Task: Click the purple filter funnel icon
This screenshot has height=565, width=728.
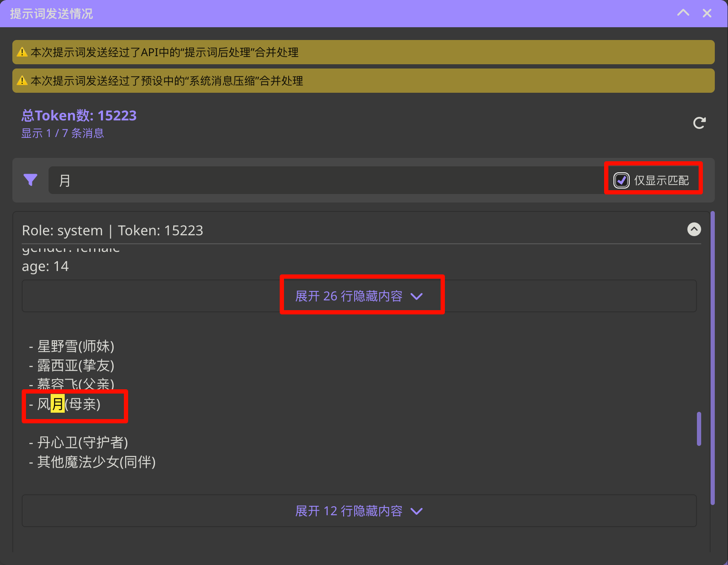Action: click(x=30, y=180)
